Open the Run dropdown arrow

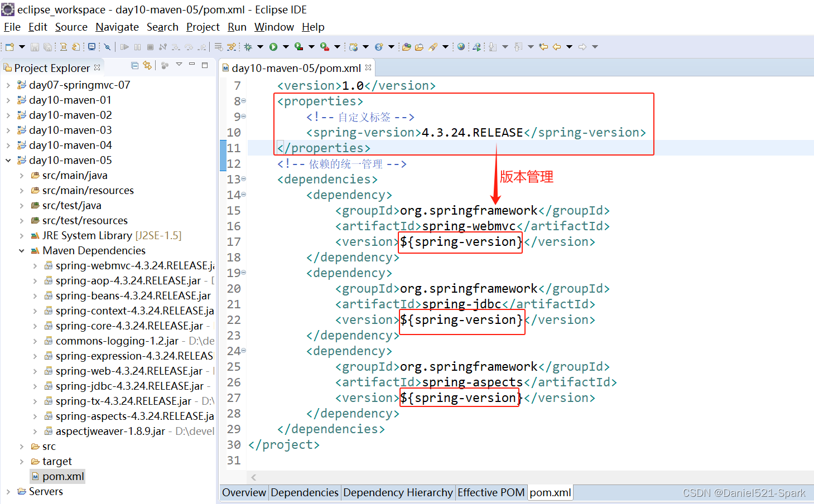tap(286, 47)
